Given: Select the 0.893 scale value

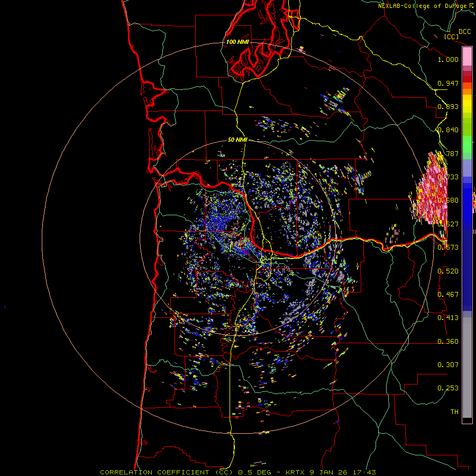Looking at the screenshot, I should (448, 106).
